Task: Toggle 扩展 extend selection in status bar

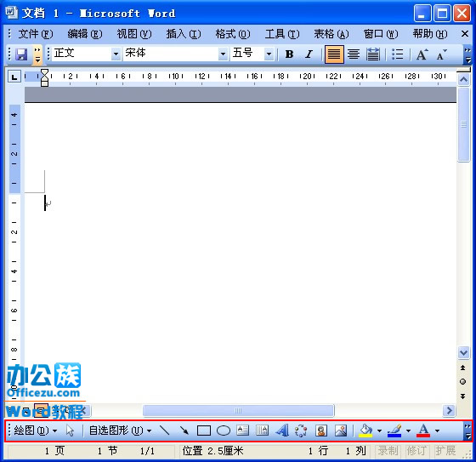Action: (x=445, y=451)
